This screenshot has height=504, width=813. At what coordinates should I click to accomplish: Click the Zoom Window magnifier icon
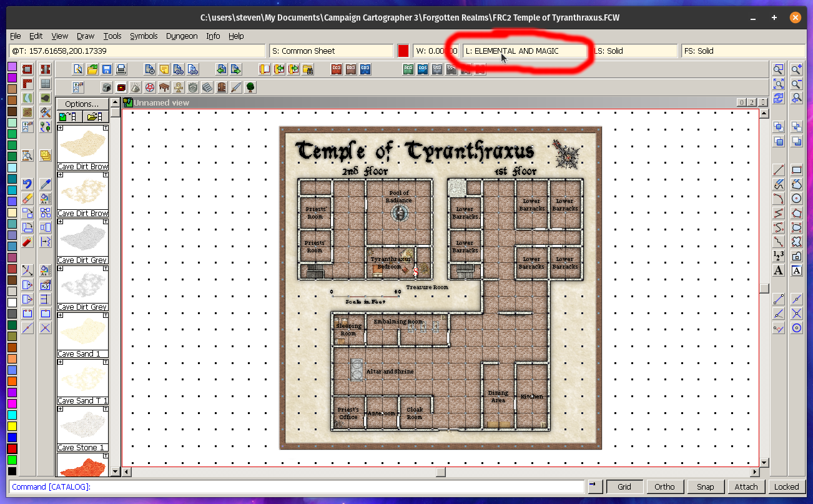coord(779,69)
